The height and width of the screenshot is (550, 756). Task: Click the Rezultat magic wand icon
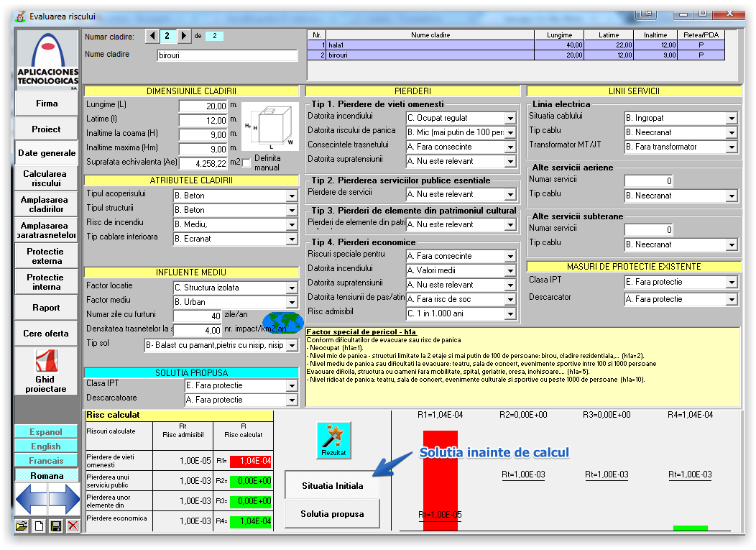coord(333,440)
